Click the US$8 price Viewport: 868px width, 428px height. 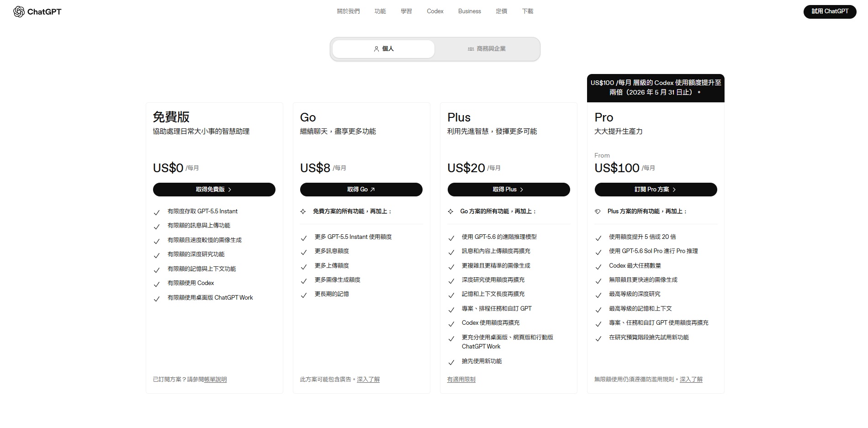click(x=315, y=168)
